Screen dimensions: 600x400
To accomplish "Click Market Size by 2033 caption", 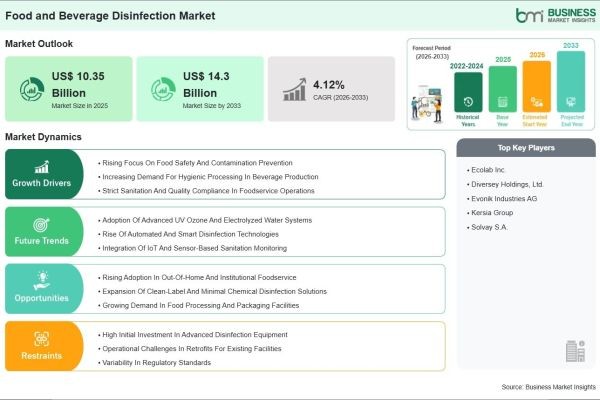I will coord(212,106).
